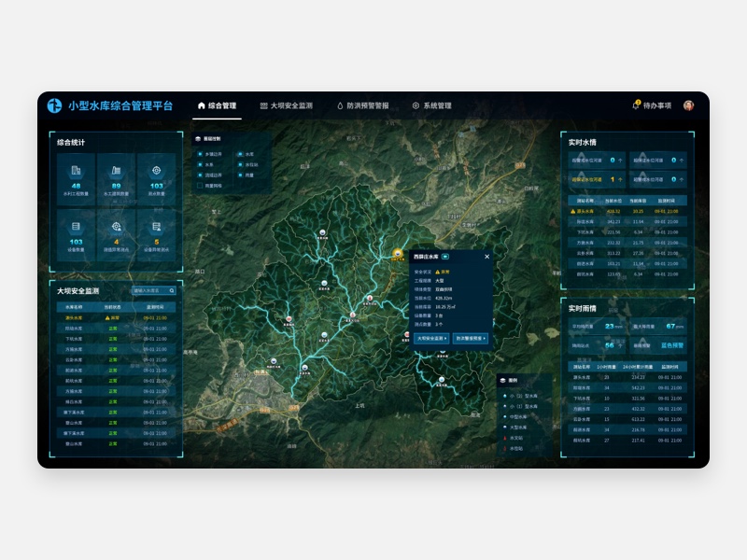
Task: Click the 中型水库 legend entry
Action: [x=515, y=417]
